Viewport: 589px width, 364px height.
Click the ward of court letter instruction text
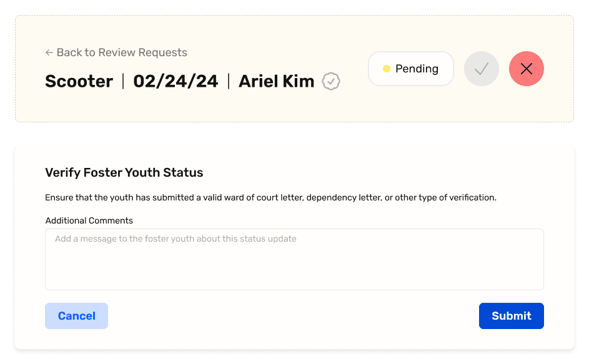271,197
